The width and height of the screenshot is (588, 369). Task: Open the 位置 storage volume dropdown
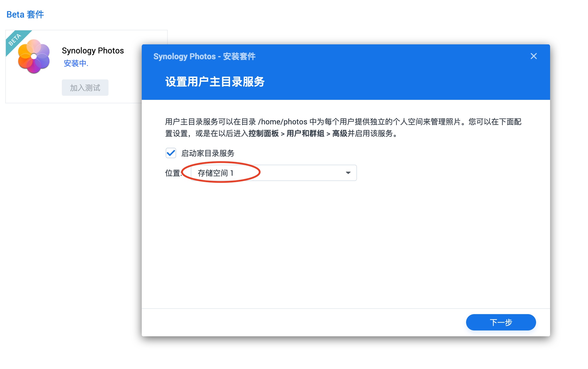(274, 173)
